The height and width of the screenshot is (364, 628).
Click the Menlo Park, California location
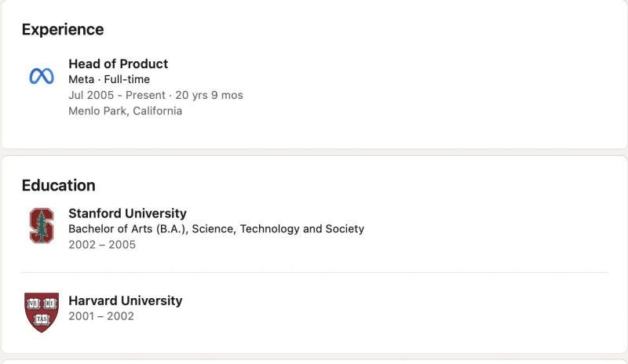pos(125,111)
